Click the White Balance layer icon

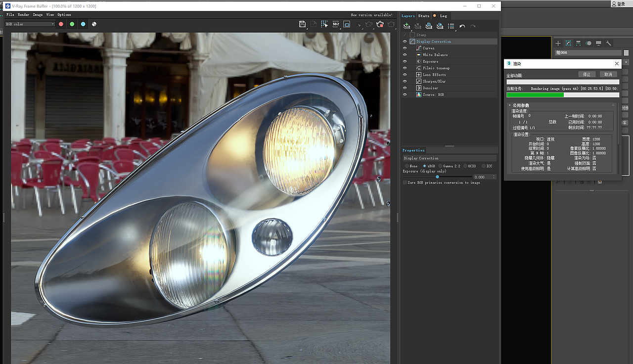click(418, 55)
